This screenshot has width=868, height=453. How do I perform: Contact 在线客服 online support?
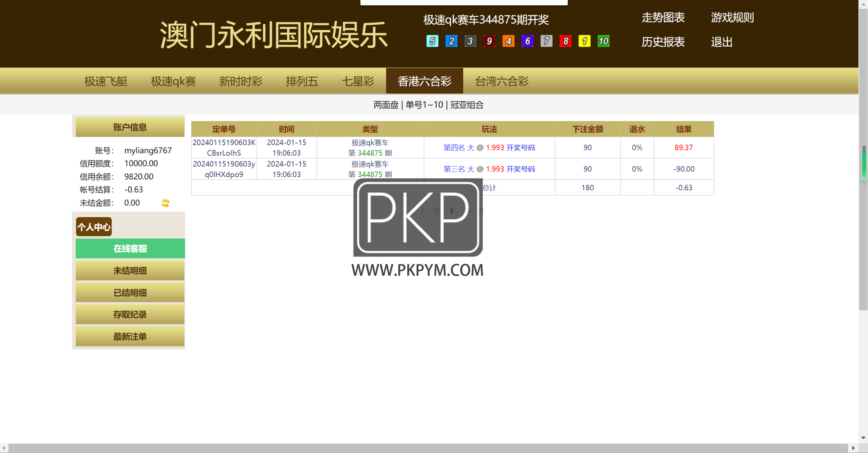point(130,249)
